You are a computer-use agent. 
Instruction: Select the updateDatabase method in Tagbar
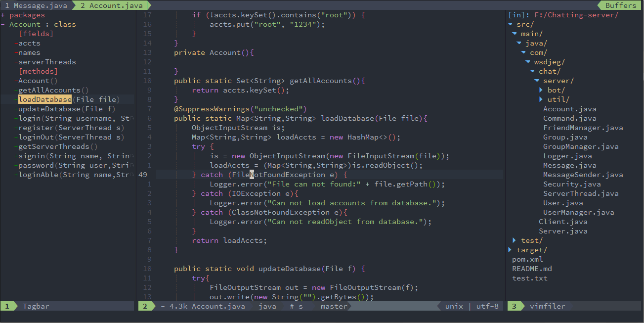coord(49,109)
